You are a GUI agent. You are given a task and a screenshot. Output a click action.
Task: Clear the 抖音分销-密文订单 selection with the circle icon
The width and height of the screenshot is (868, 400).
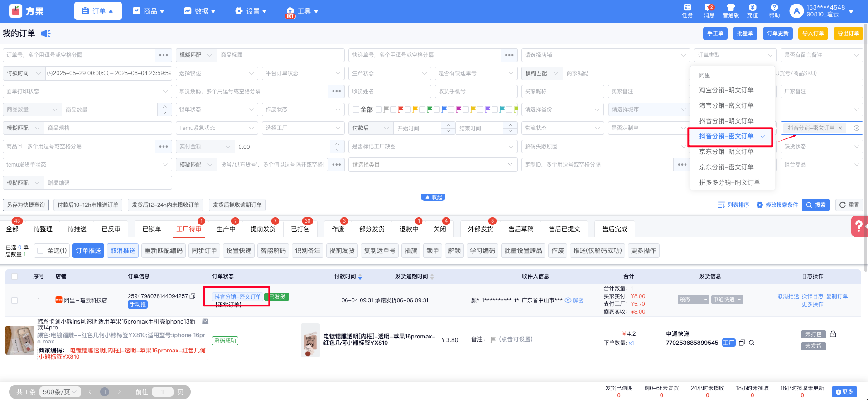click(857, 128)
